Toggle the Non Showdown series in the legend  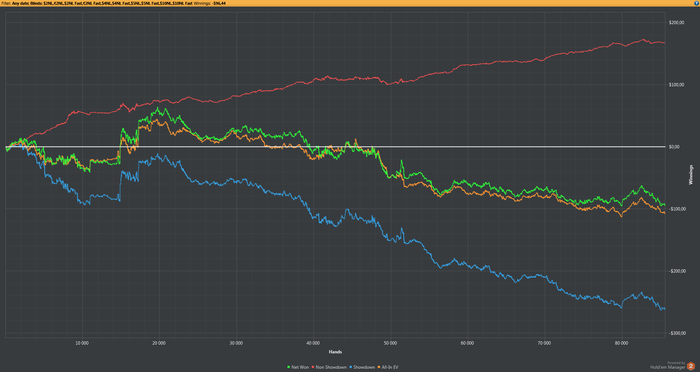[x=330, y=367]
